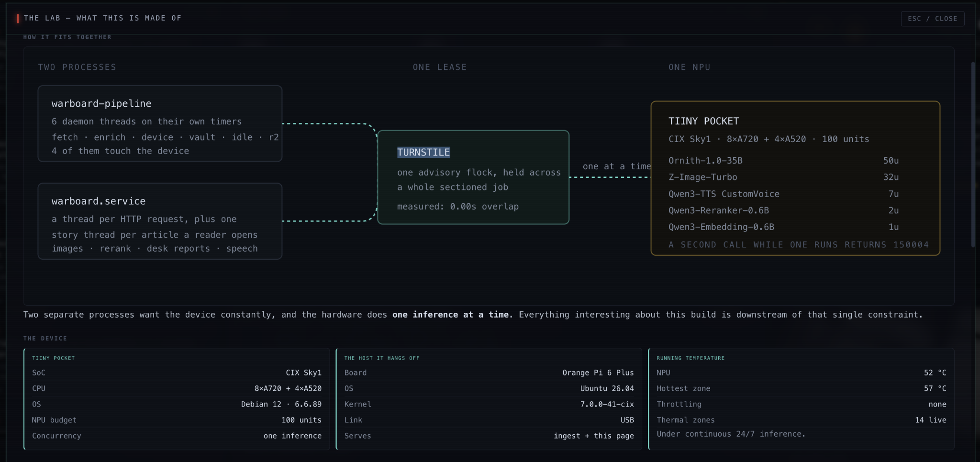The image size is (980, 462).
Task: Click the Z-Image-Turbo model row
Action: pos(784,177)
